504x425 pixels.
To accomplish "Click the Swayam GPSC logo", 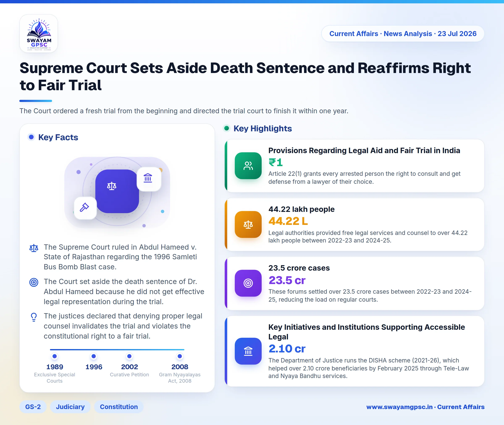I will point(39,34).
